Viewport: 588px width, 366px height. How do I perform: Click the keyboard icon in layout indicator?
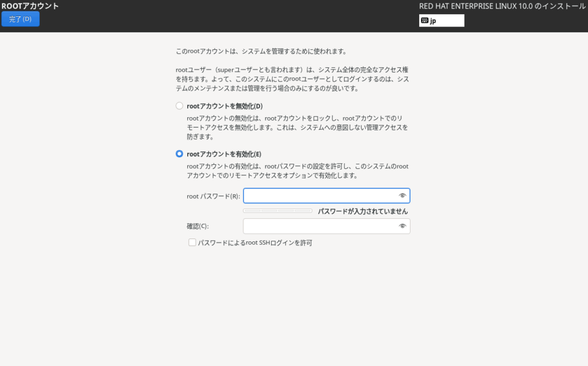tap(424, 21)
